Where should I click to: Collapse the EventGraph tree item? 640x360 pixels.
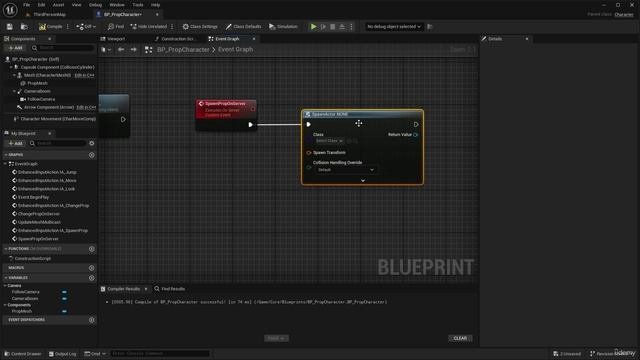5,164
